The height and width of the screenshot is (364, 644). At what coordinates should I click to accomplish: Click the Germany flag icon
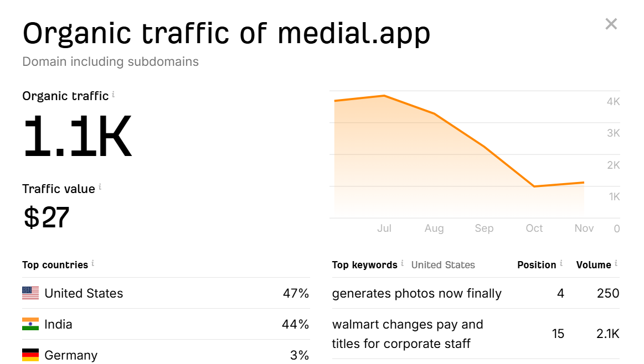pos(30,355)
